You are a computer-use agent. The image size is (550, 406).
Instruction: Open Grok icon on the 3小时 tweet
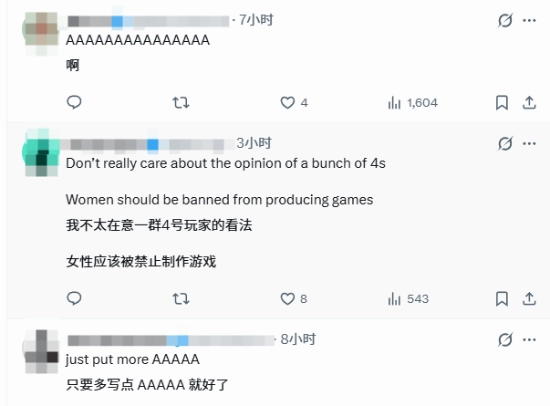pyautogui.click(x=505, y=144)
